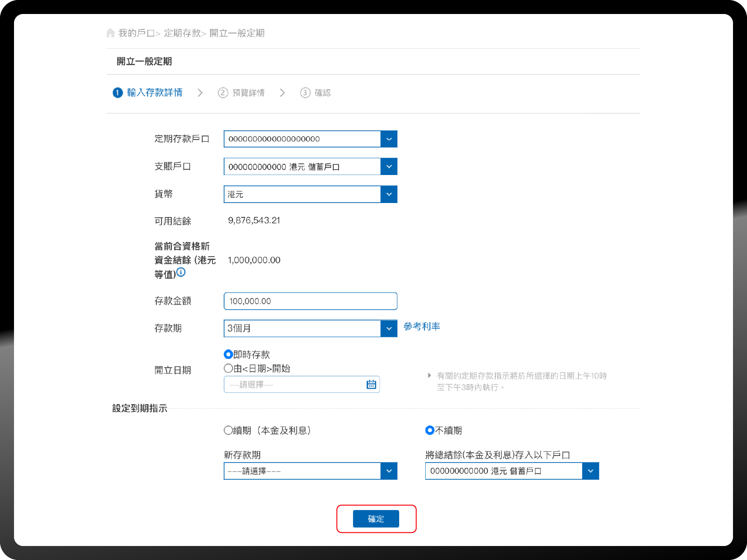Click step 2 circle icon 預覽詳情
747x560 pixels.
[x=223, y=93]
